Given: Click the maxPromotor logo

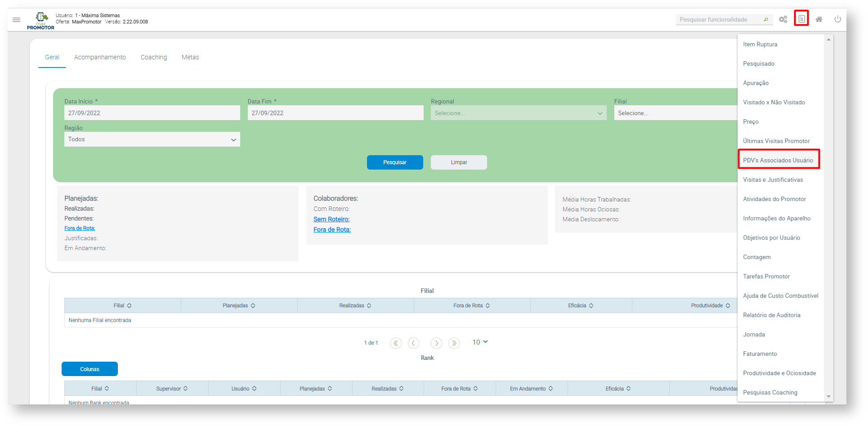Looking at the screenshot, I should pyautogui.click(x=41, y=21).
